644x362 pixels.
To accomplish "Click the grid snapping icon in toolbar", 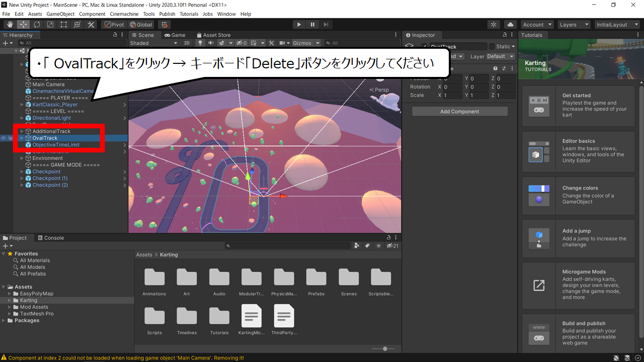I will [x=164, y=25].
